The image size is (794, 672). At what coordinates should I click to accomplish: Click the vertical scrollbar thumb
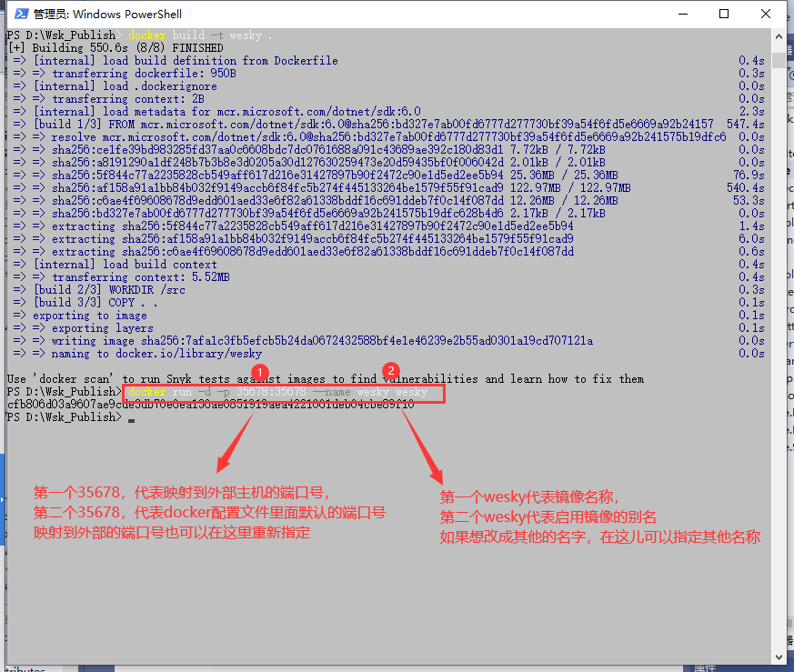pos(779,59)
